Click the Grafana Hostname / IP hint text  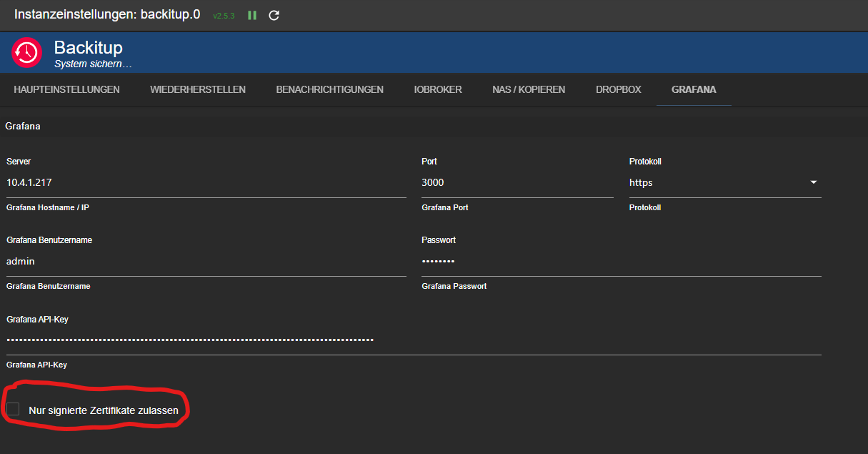[x=48, y=207]
